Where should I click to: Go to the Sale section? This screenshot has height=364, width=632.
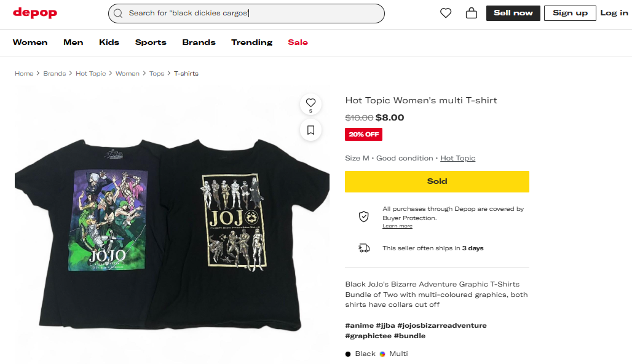pos(298,42)
